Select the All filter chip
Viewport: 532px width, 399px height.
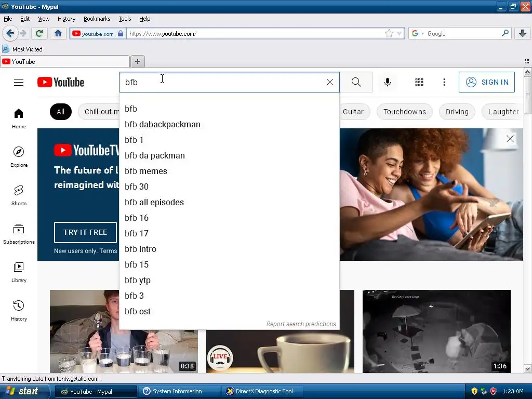click(61, 112)
